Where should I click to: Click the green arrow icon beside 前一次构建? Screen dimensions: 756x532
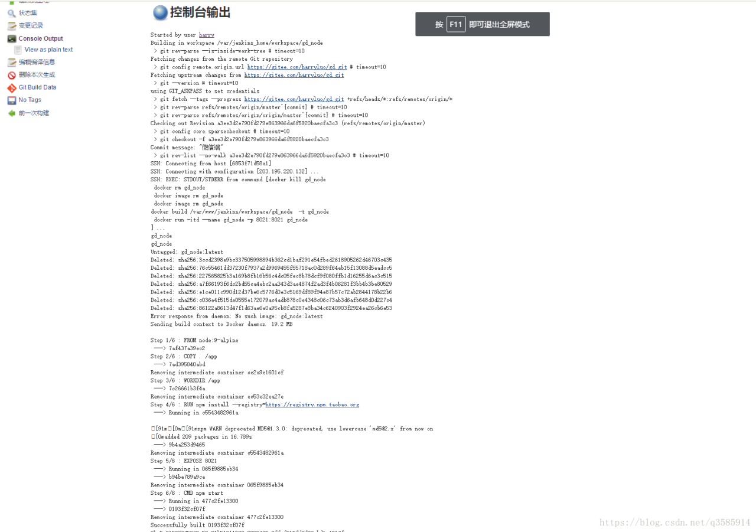12,113
